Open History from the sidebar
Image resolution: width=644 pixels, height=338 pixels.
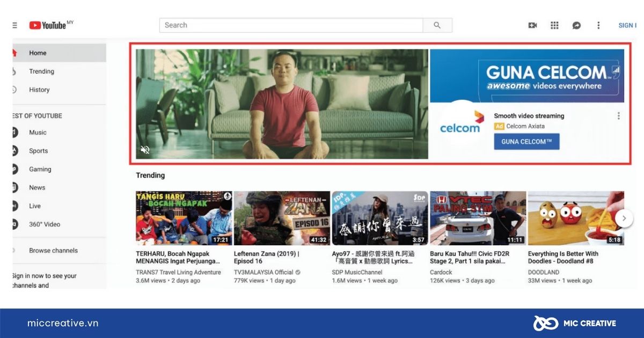(x=39, y=90)
